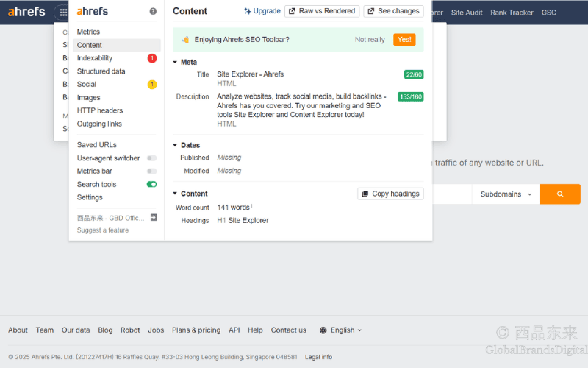Open the apps grid icon in header

[63, 13]
